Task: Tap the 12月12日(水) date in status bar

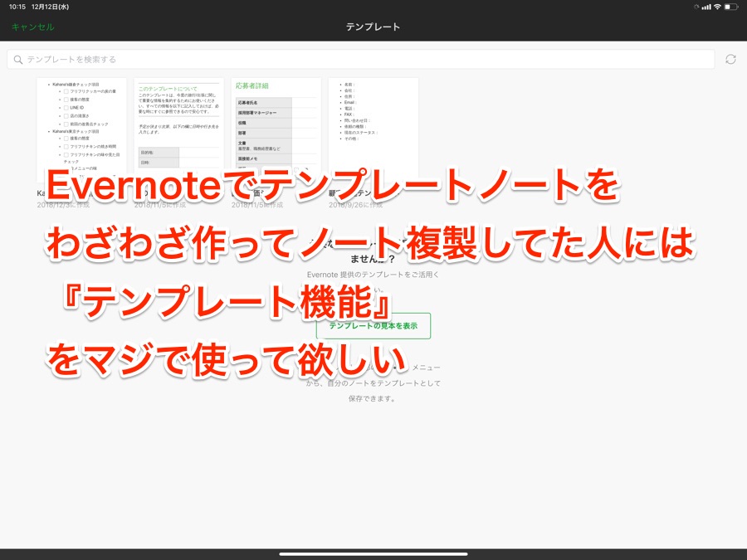Action: click(x=50, y=7)
